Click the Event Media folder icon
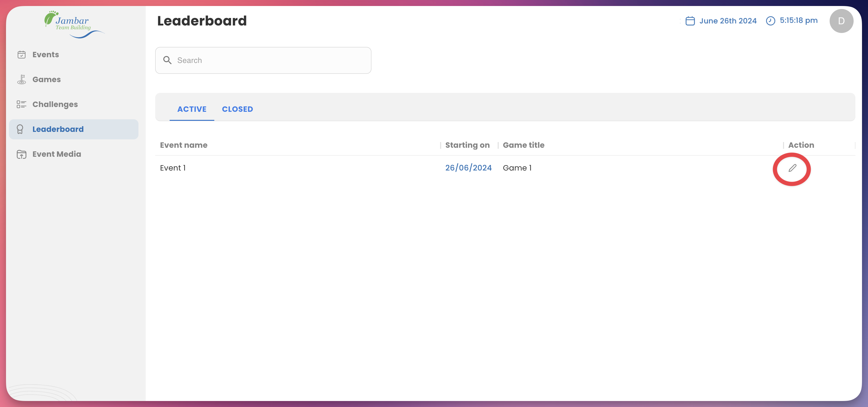The width and height of the screenshot is (868, 407). coord(22,154)
